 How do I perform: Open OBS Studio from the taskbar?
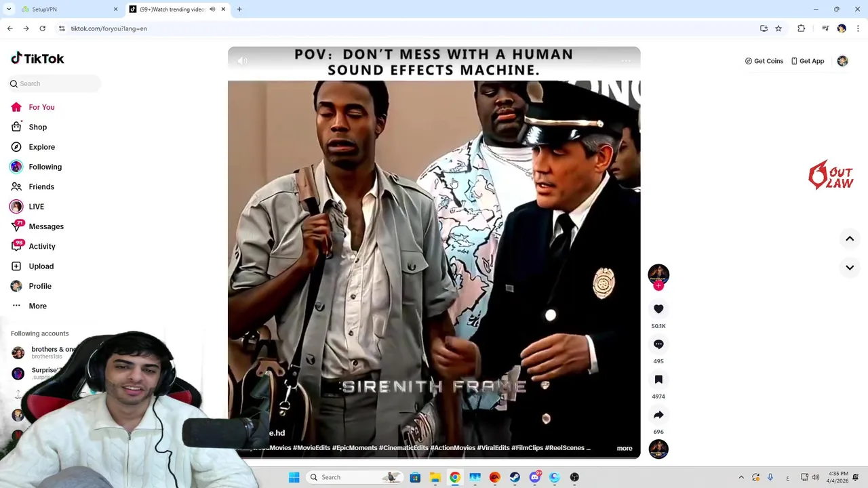click(574, 477)
